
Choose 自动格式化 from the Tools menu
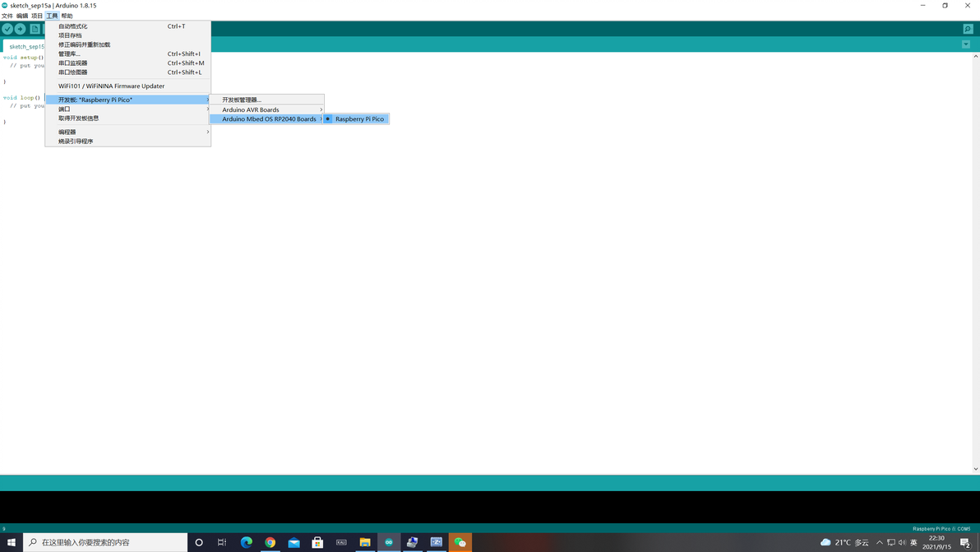pos(127,26)
